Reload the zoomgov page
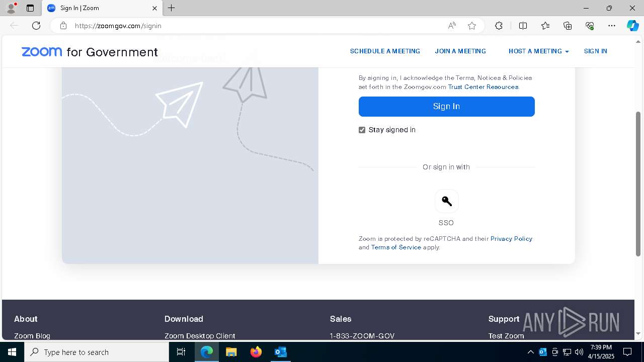The height and width of the screenshot is (362, 644). pyautogui.click(x=36, y=26)
